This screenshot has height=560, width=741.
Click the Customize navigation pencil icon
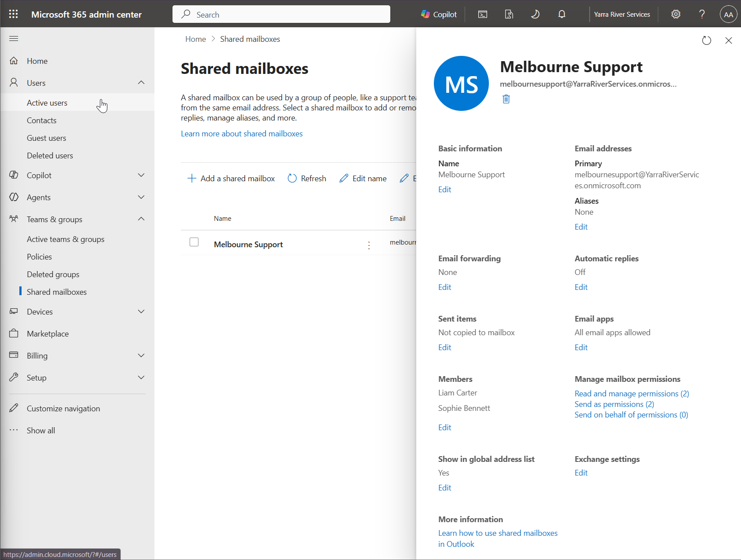pyautogui.click(x=14, y=408)
